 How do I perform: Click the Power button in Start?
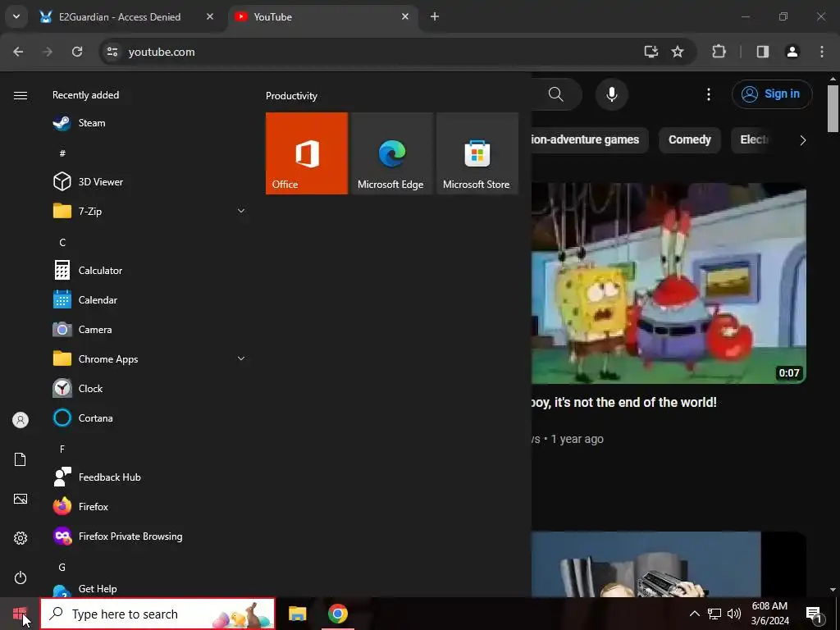tap(21, 577)
